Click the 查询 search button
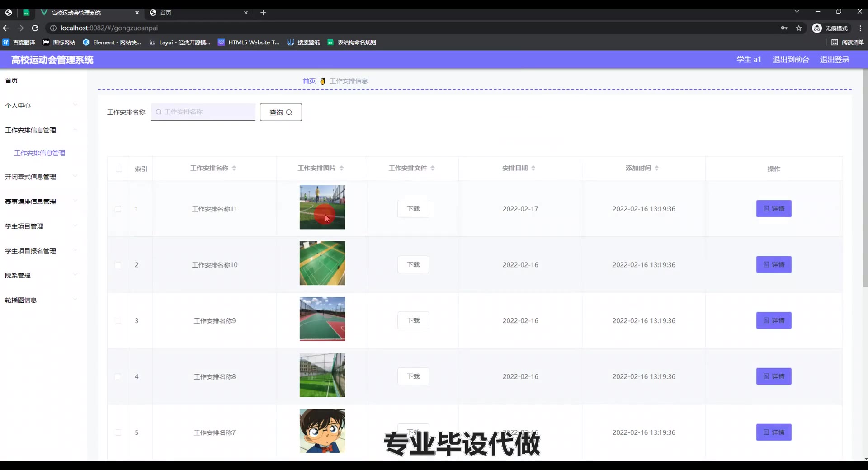 pos(281,112)
